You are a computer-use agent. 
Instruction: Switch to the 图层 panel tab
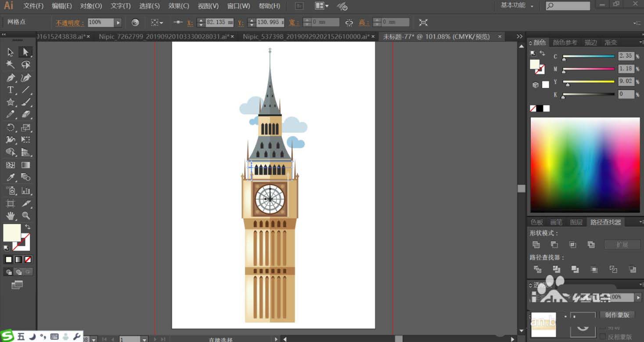(x=576, y=222)
